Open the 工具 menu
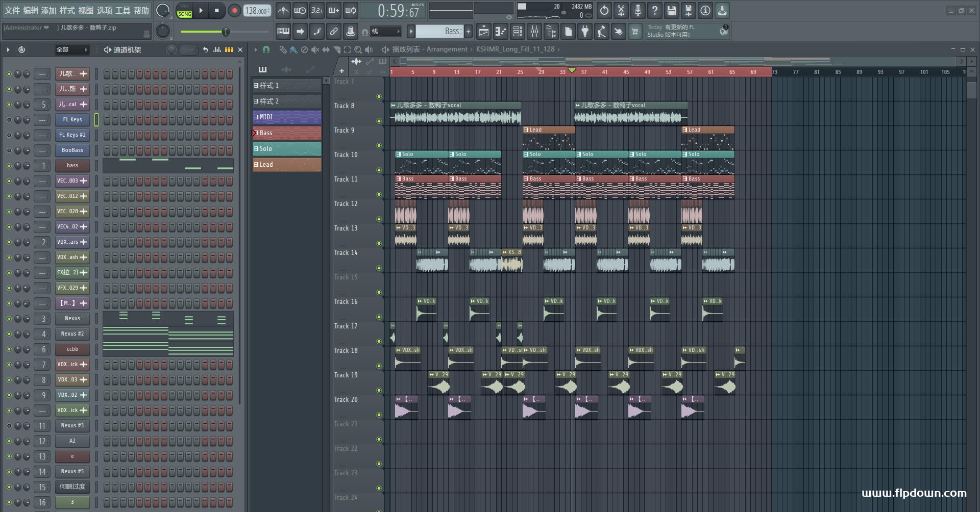Image resolution: width=980 pixels, height=512 pixels. tap(122, 11)
